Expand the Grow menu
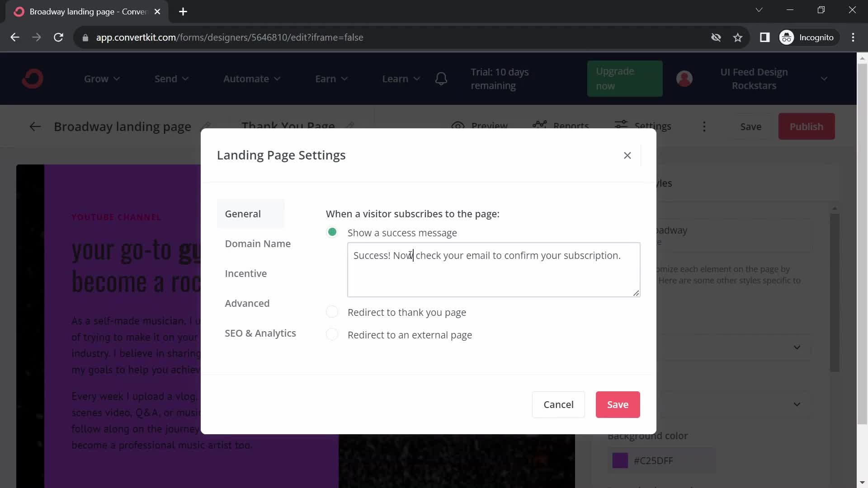This screenshot has width=868, height=488. [x=102, y=79]
